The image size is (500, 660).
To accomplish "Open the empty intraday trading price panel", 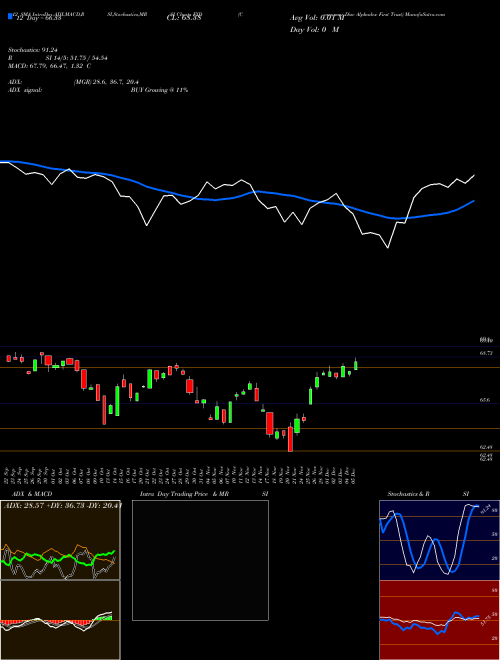I will point(200,560).
